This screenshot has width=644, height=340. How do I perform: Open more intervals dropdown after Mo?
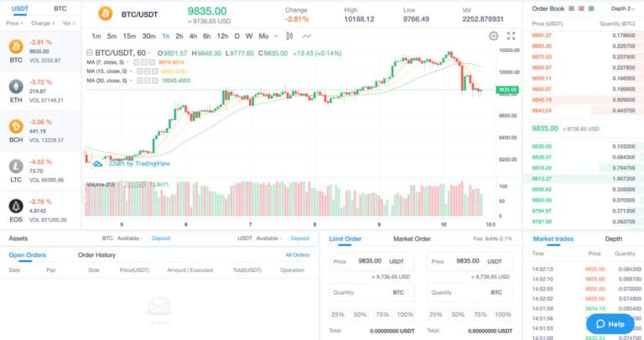276,36
